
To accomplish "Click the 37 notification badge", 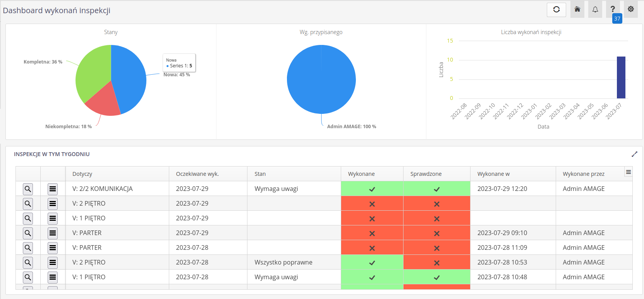I will coord(617,19).
